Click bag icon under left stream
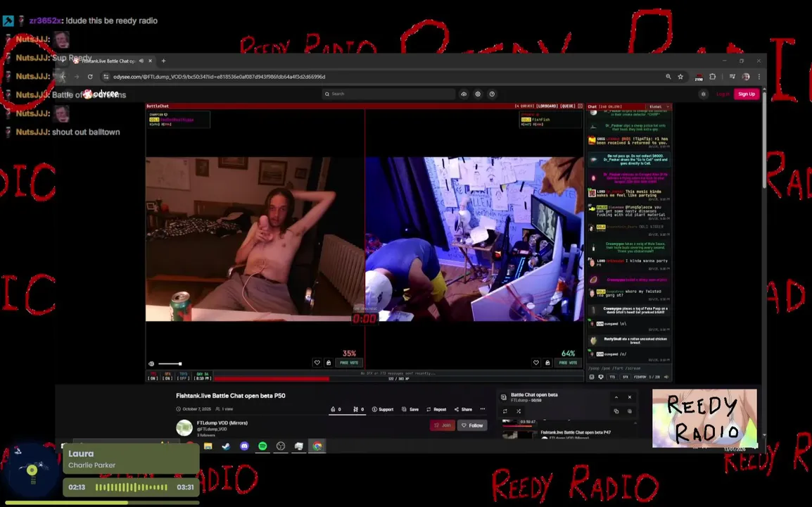 pos(329,363)
